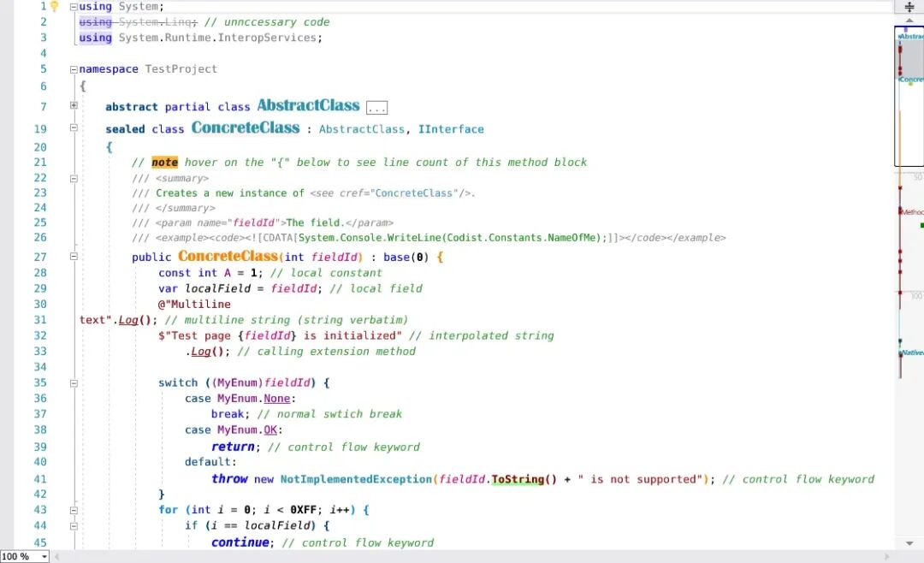924x563 pixels.
Task: Click the highlighted note comment tag
Action: tap(164, 162)
